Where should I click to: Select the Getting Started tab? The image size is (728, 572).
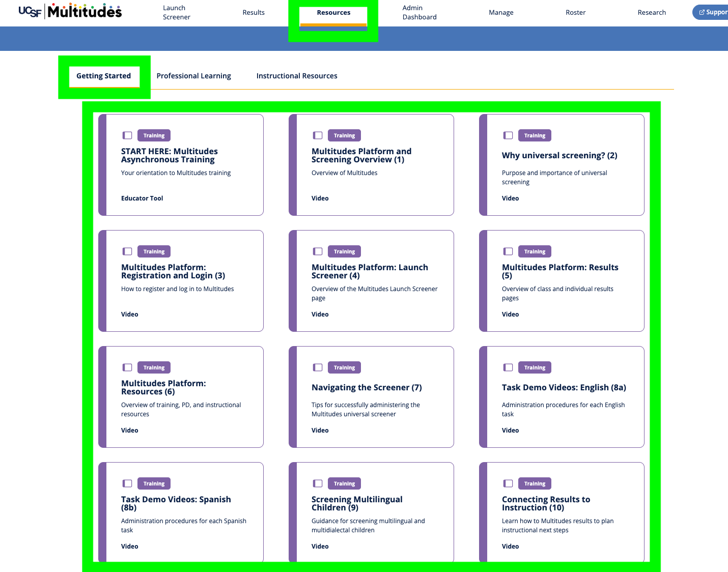point(104,76)
